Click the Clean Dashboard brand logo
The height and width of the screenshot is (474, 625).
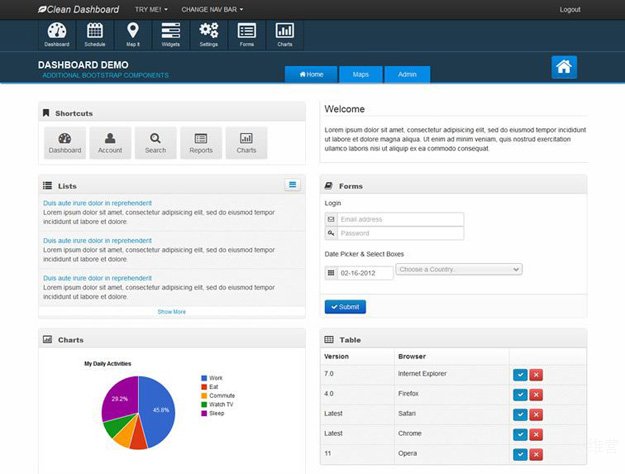[79, 10]
